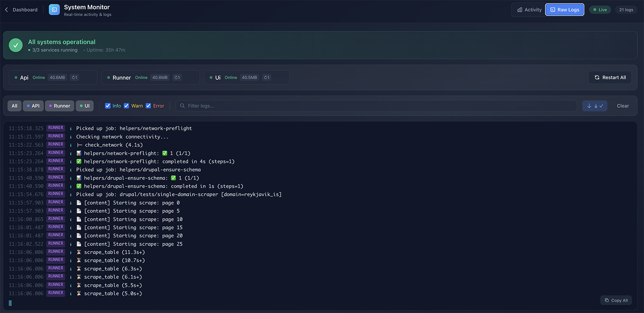Uncheck the Info log level checkbox
The image size is (644, 313).
click(x=108, y=106)
